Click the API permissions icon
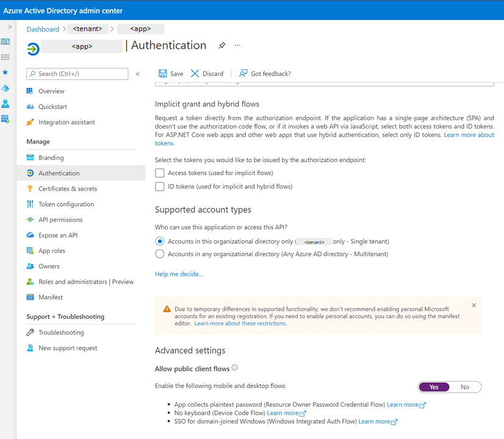This screenshot has height=439, width=504. [30, 220]
